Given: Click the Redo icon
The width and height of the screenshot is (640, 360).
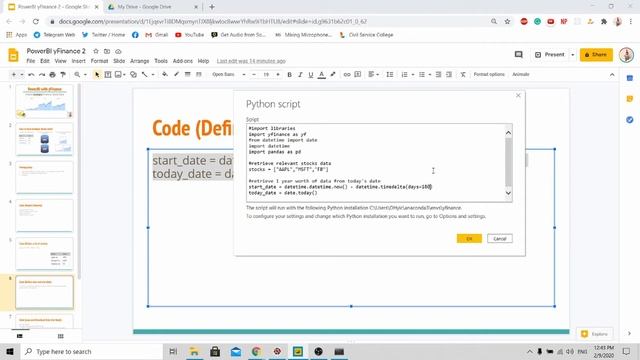Looking at the screenshot, I should [x=42, y=75].
